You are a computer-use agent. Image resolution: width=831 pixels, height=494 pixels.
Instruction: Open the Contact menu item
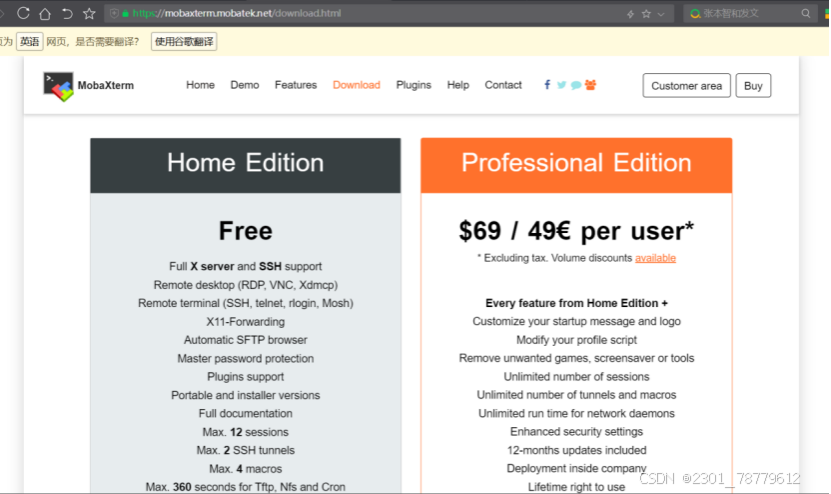(503, 85)
